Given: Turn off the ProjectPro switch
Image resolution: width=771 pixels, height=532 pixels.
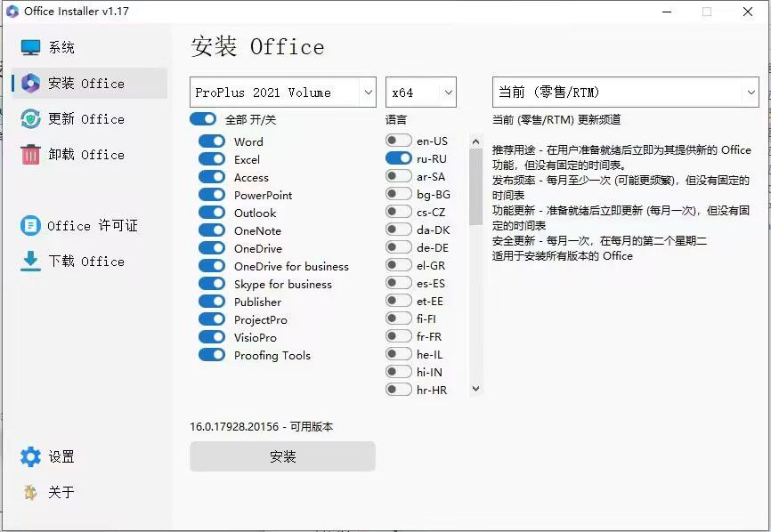Looking at the screenshot, I should (212, 319).
